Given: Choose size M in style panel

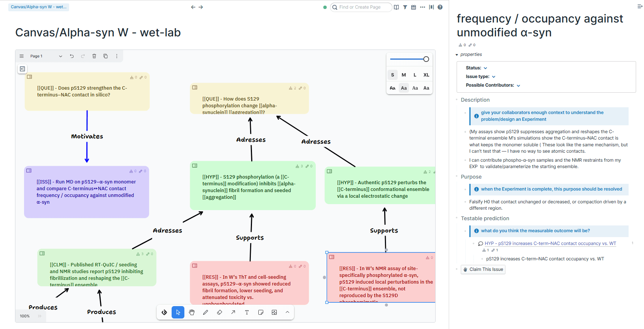Looking at the screenshot, I should [x=404, y=75].
